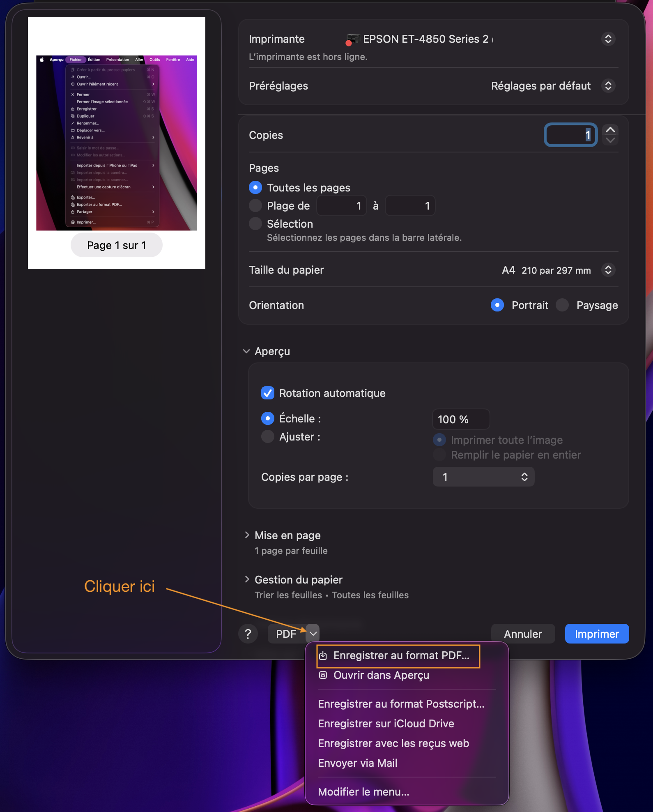This screenshot has height=812, width=653.
Task: Click the Échelle 100 % field
Action: click(461, 419)
